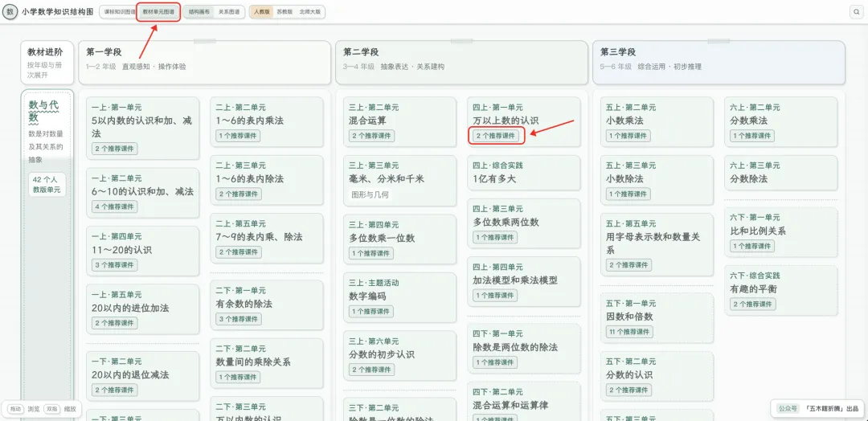Screen dimensions: 868x421
Task: Open the 小数乘法 unit card
Action: tap(657, 122)
